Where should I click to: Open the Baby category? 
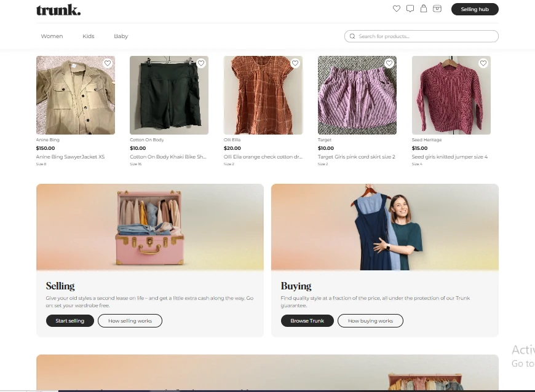(121, 36)
